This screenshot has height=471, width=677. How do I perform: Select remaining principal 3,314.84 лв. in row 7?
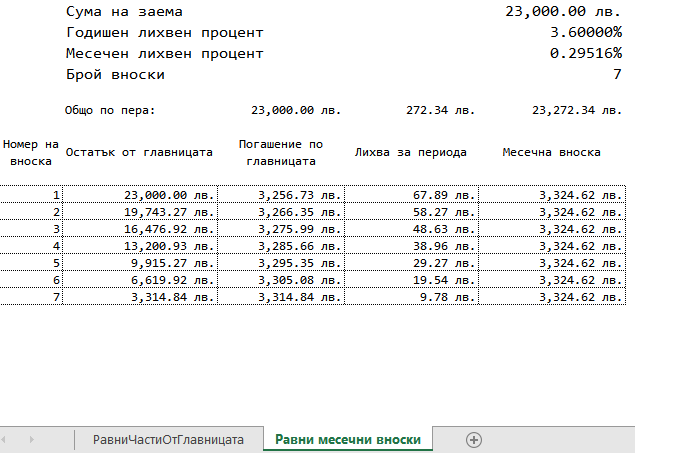click(140, 297)
